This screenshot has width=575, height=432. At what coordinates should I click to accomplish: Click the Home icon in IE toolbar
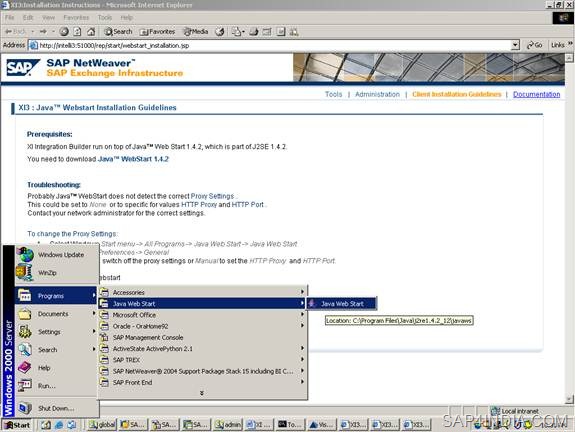point(91,32)
